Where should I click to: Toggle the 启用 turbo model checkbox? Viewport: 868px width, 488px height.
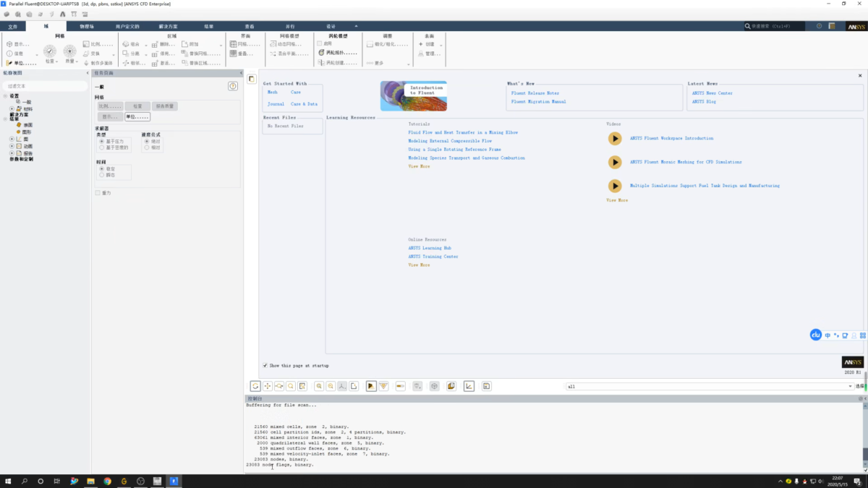pyautogui.click(x=320, y=44)
